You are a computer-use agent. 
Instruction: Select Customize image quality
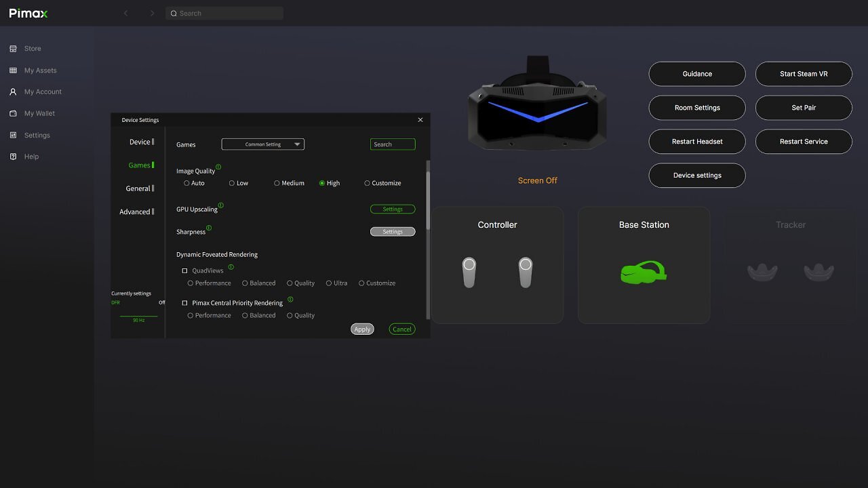click(367, 183)
